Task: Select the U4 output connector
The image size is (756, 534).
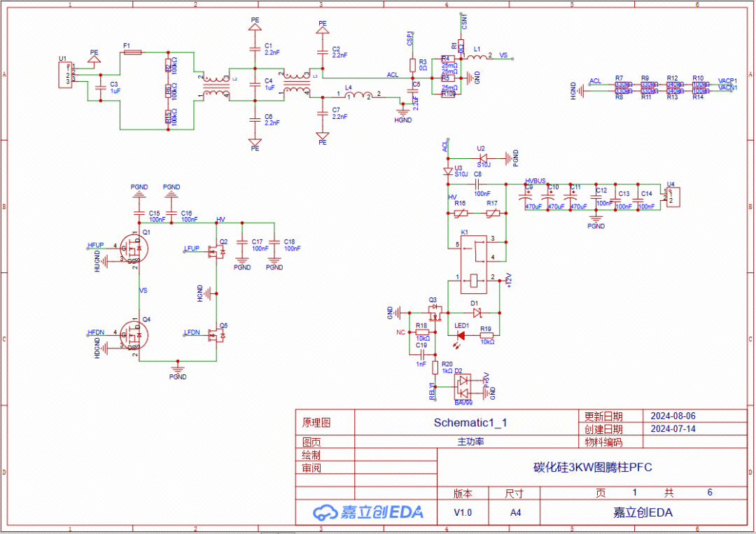Action: point(673,198)
